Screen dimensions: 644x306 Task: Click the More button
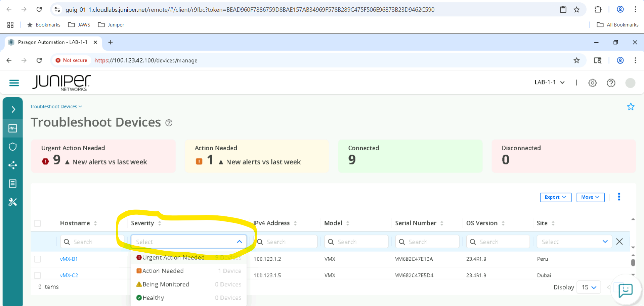coord(590,197)
